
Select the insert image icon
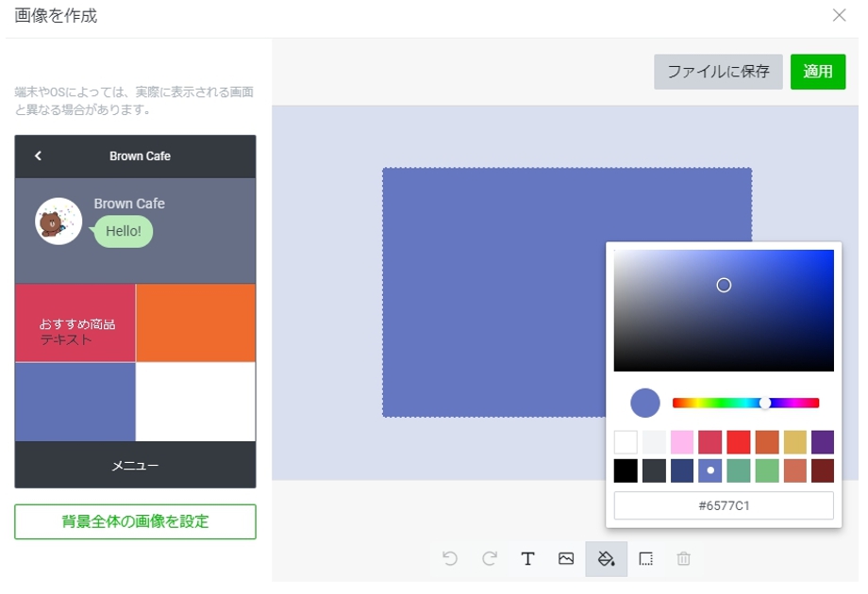tap(566, 558)
